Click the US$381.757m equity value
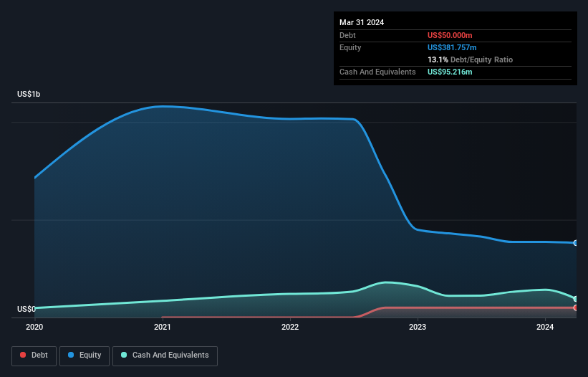 pyautogui.click(x=452, y=47)
